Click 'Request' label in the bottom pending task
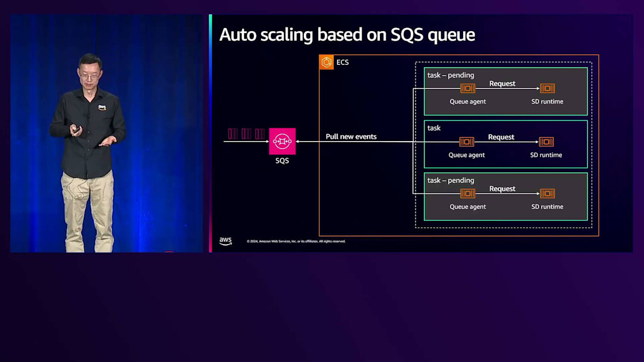Screen dimensions: 644x362 click(x=502, y=189)
